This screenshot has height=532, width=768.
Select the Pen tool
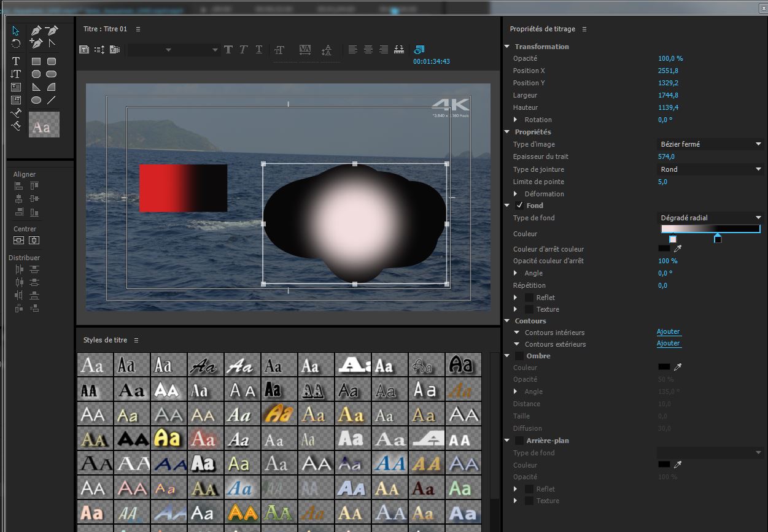pos(36,30)
